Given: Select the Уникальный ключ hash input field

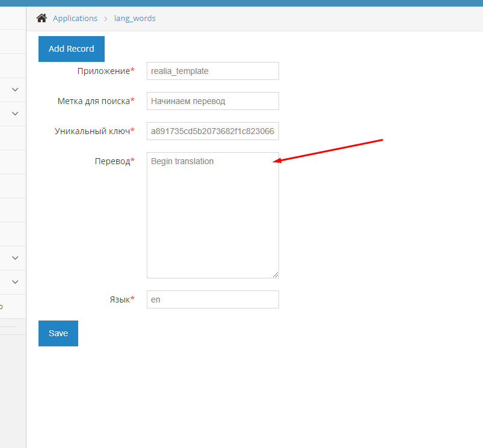Looking at the screenshot, I should (212, 131).
